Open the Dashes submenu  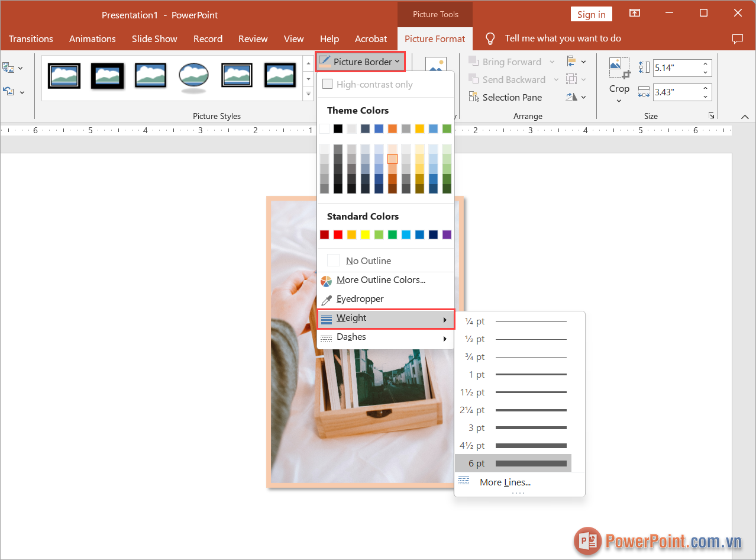pyautogui.click(x=386, y=337)
